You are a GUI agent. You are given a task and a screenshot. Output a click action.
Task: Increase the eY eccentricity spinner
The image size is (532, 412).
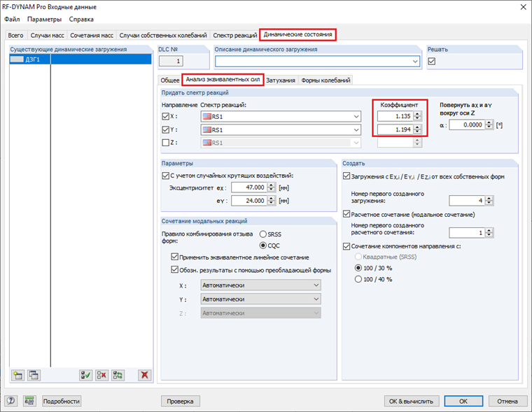tap(271, 199)
